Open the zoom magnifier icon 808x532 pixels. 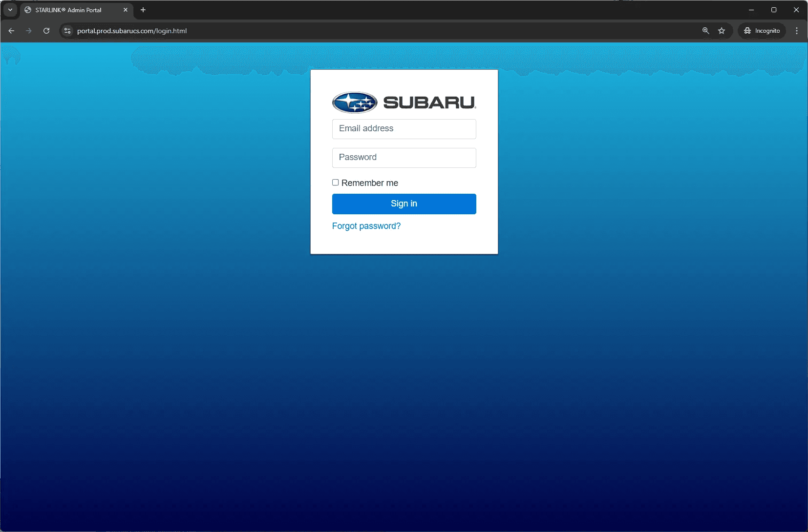705,31
